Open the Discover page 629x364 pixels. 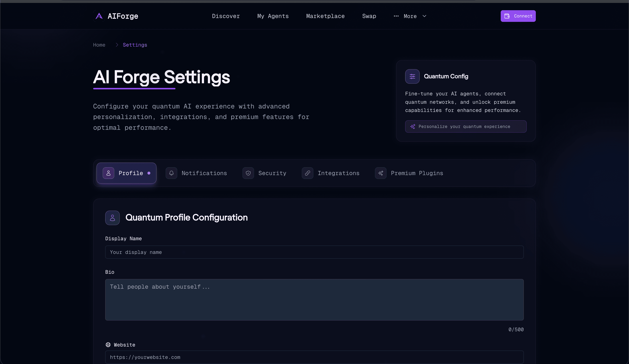226,16
